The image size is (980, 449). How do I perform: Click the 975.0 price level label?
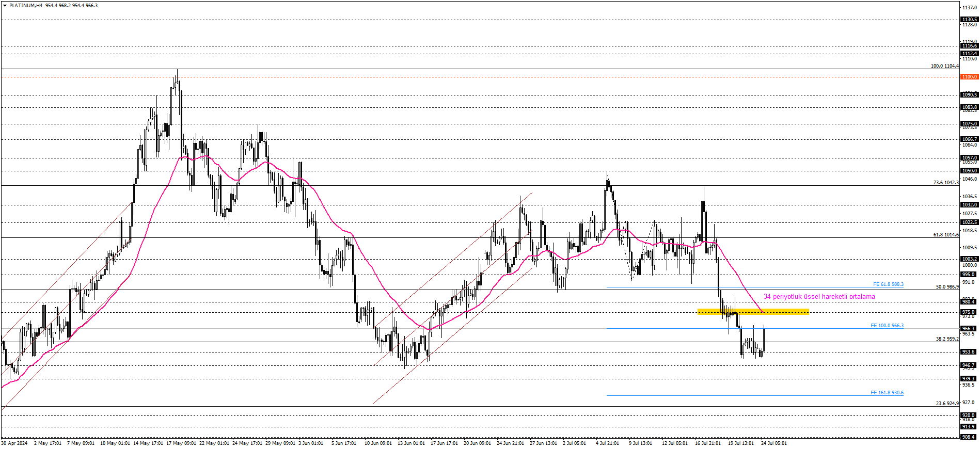pyautogui.click(x=969, y=312)
